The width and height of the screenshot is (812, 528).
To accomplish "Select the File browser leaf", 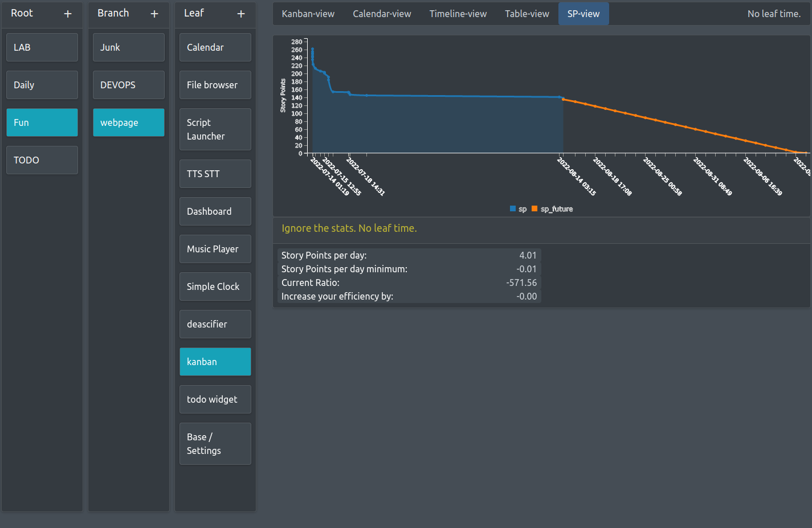I will tap(215, 85).
